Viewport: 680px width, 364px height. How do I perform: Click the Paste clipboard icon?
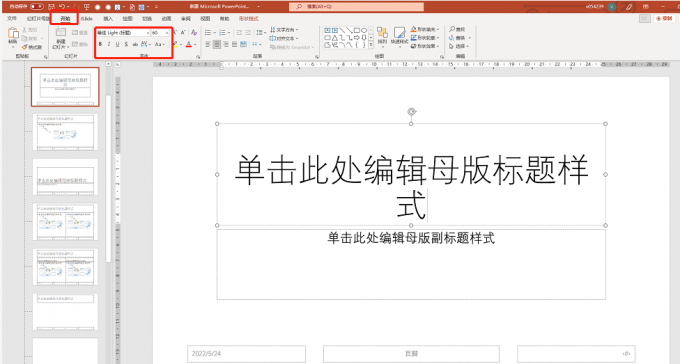coord(13,33)
